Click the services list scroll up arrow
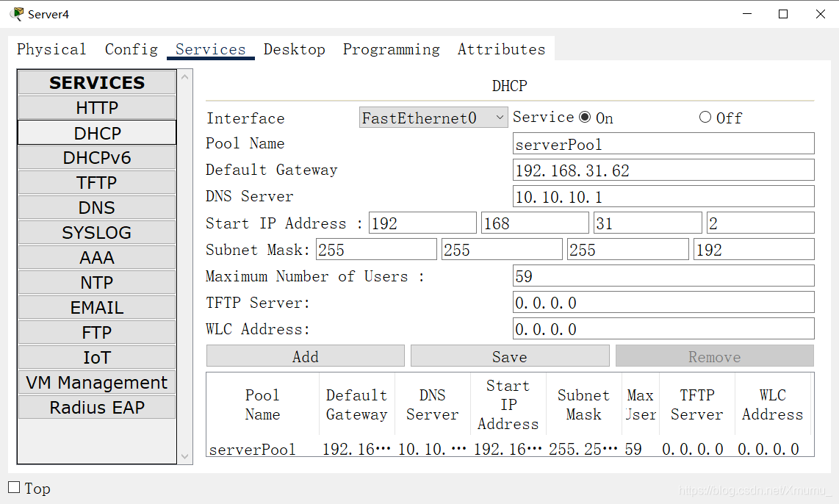The height and width of the screenshot is (504, 839). tap(185, 77)
